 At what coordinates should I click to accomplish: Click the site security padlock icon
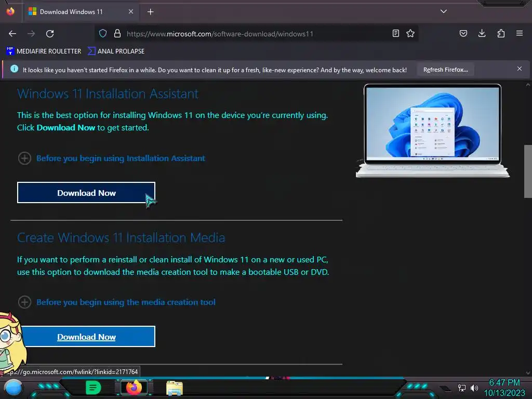click(x=117, y=34)
